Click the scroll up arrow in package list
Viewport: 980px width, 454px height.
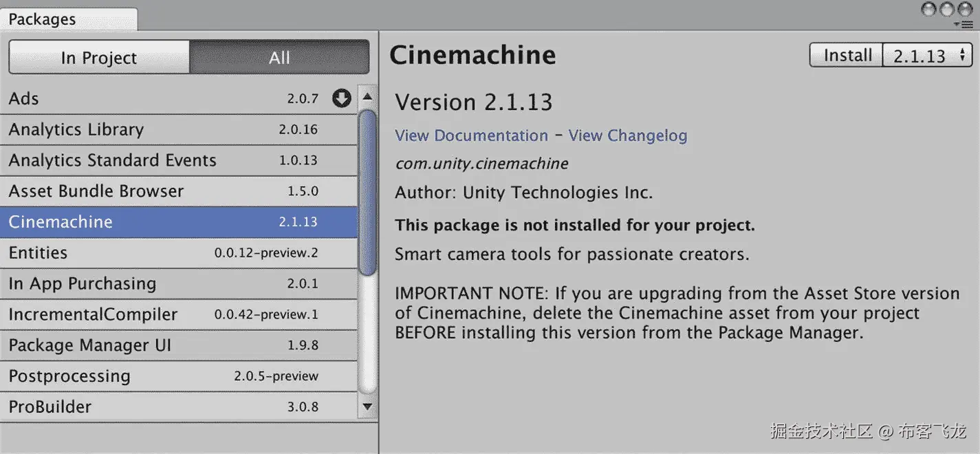click(x=368, y=96)
